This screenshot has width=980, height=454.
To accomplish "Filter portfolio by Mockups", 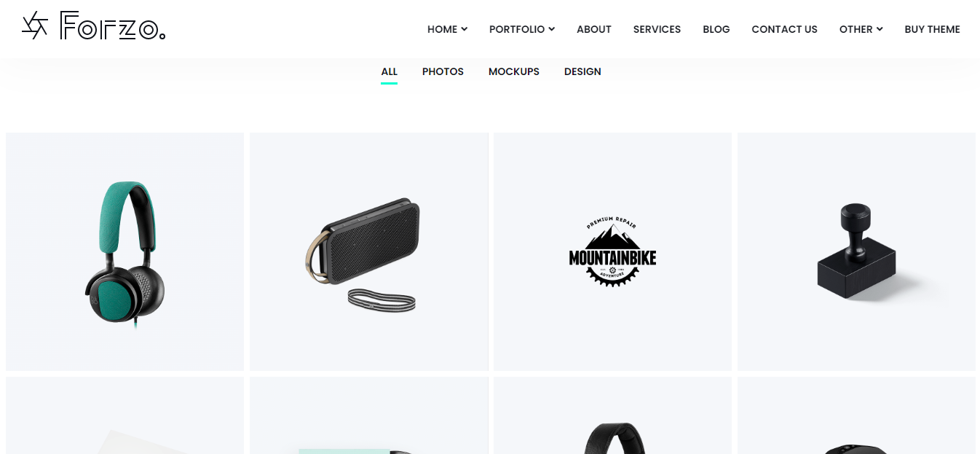I will (x=514, y=71).
